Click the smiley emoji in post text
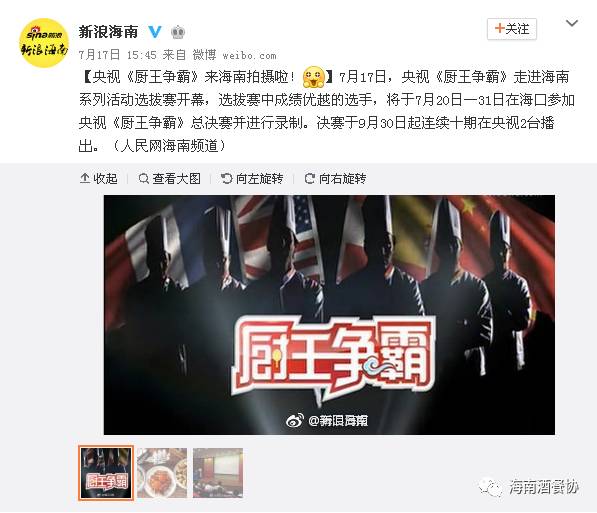This screenshot has height=513, width=597. tap(314, 77)
